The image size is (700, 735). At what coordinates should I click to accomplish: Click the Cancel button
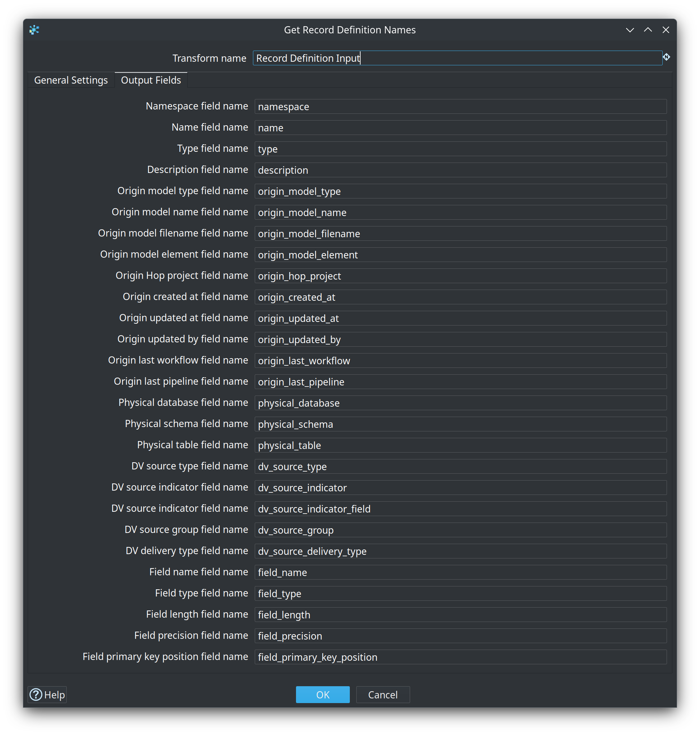[x=383, y=695]
